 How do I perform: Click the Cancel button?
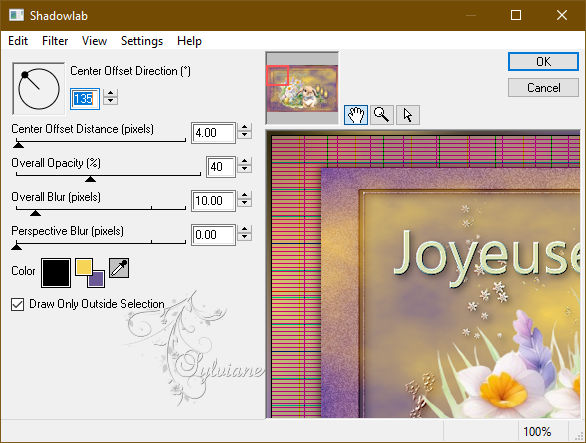[x=543, y=88]
